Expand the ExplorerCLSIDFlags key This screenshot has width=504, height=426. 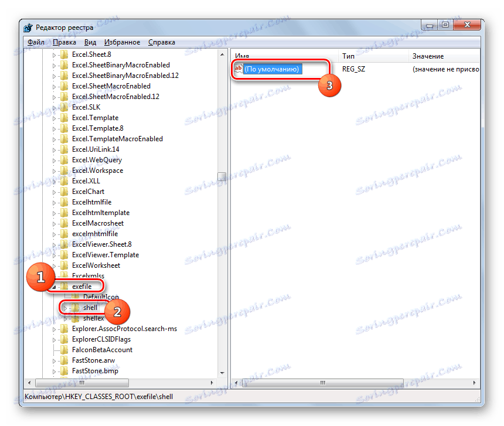(x=54, y=340)
